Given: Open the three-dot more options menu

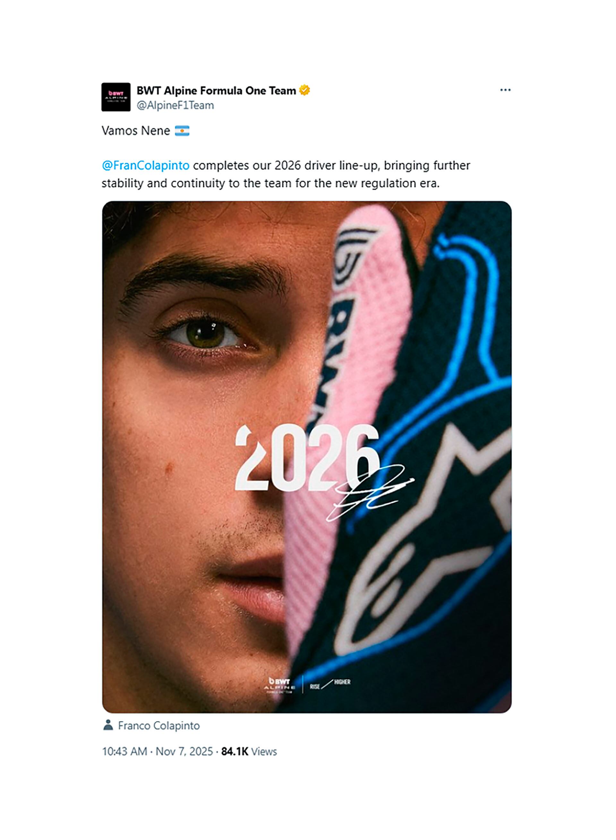Looking at the screenshot, I should tap(505, 90).
